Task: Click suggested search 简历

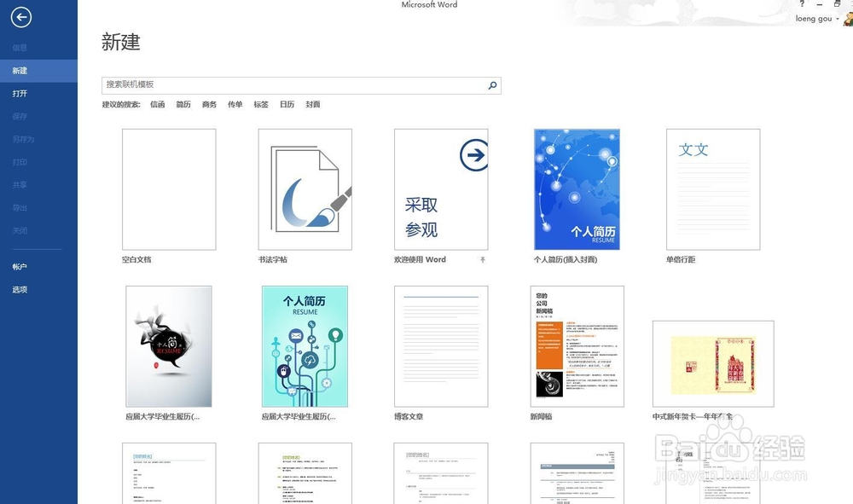Action: 183,104
